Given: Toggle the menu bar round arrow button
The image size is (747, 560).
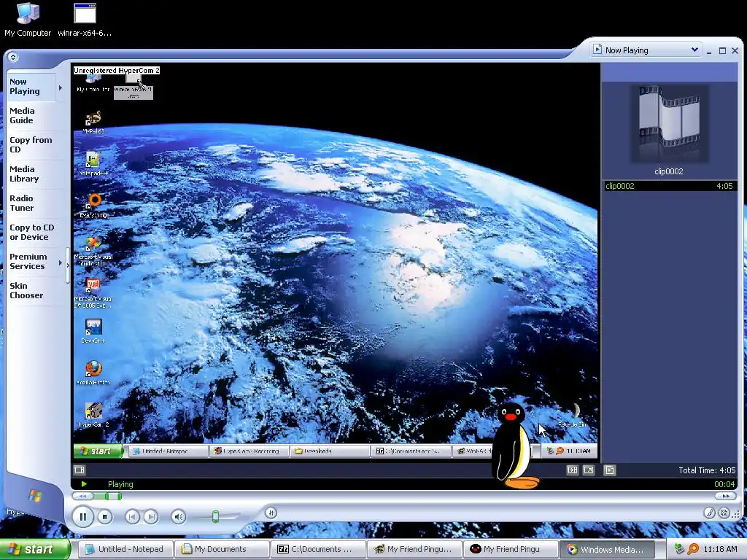Looking at the screenshot, I should [13, 57].
